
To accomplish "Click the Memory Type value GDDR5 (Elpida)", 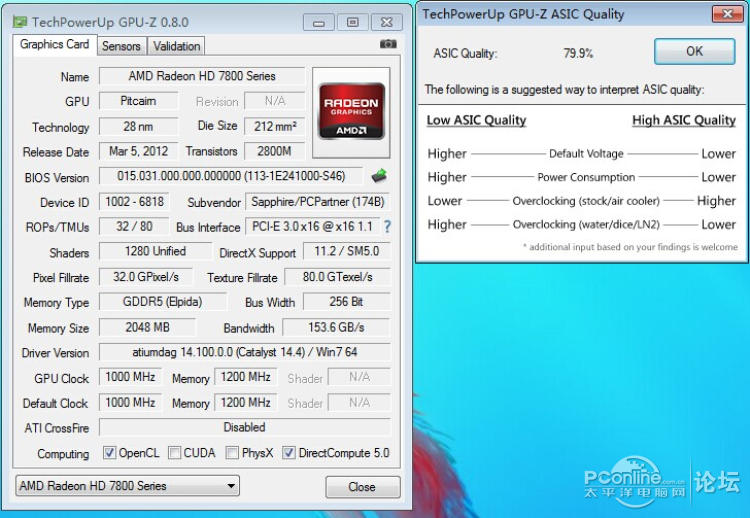I will pos(163,301).
